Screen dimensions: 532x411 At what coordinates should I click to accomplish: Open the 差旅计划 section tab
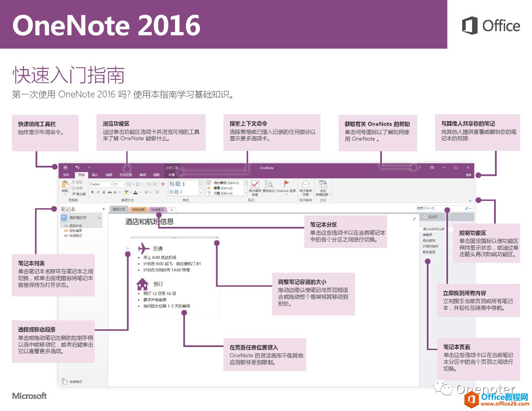[x=118, y=209]
